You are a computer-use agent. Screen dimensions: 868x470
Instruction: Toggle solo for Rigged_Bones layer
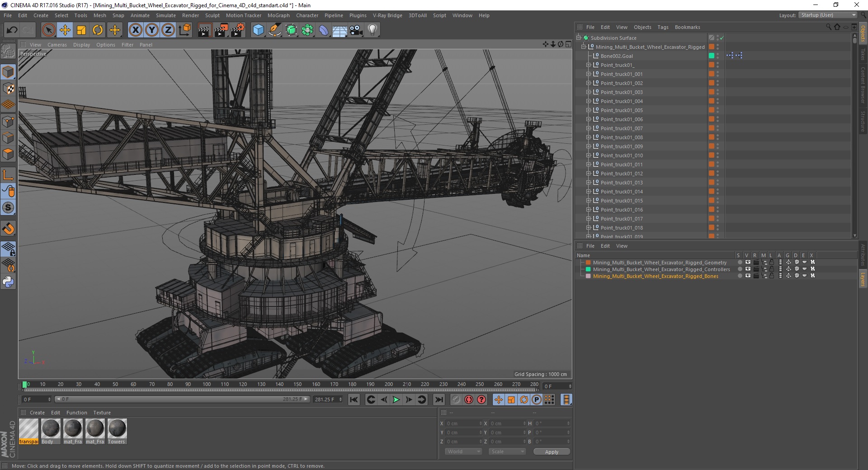pos(740,276)
